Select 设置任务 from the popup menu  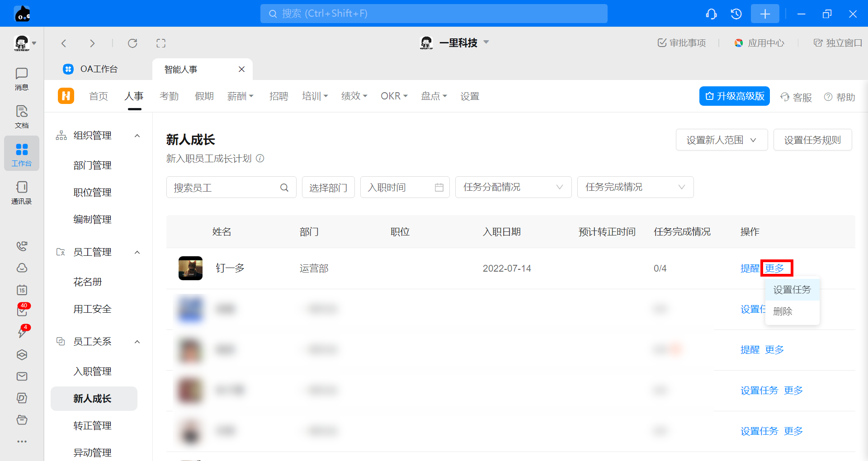pyautogui.click(x=792, y=290)
